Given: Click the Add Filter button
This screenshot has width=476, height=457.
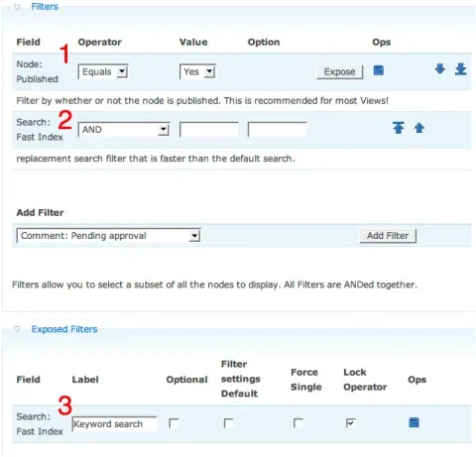Looking at the screenshot, I should tap(388, 236).
